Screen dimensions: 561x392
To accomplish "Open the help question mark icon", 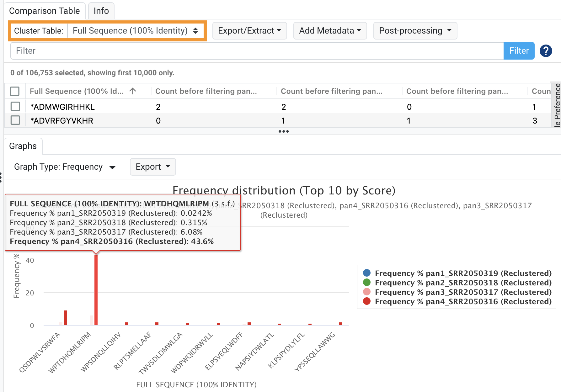I will [x=546, y=50].
